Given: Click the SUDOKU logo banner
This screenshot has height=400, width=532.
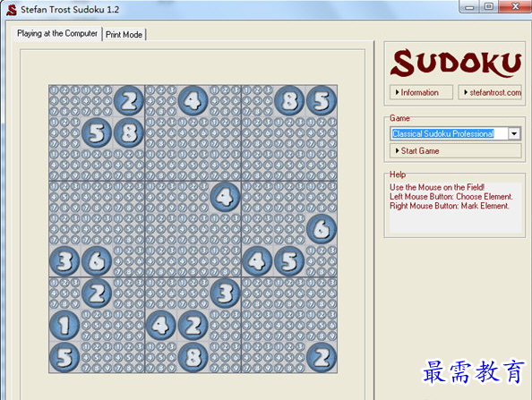Looking at the screenshot, I should point(456,64).
